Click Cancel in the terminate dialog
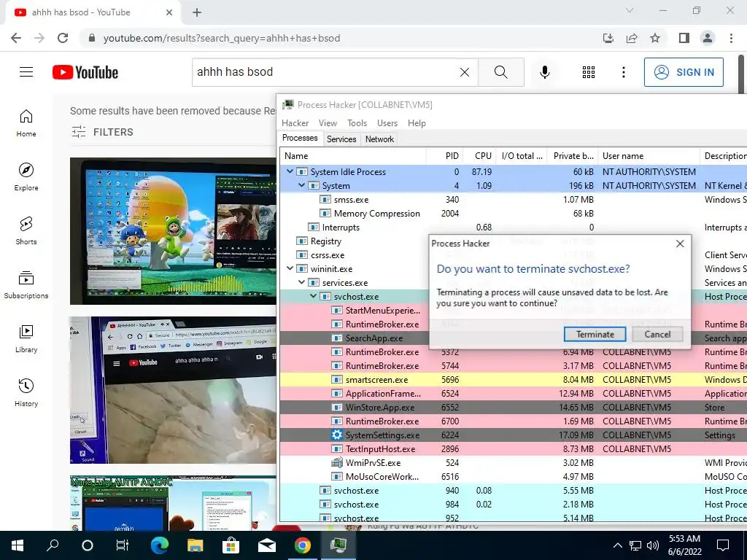 coord(657,334)
